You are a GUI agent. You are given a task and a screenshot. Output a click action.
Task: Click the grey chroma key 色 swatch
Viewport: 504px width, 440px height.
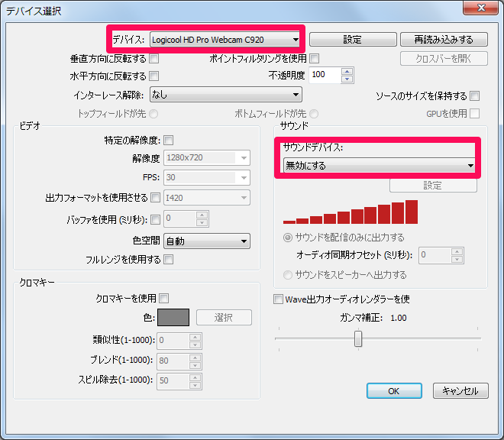tap(173, 318)
